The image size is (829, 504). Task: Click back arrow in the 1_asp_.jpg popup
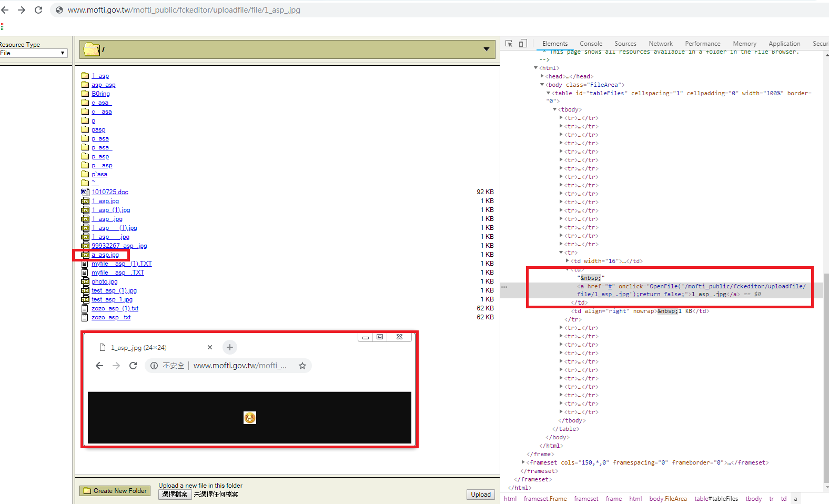[99, 366]
